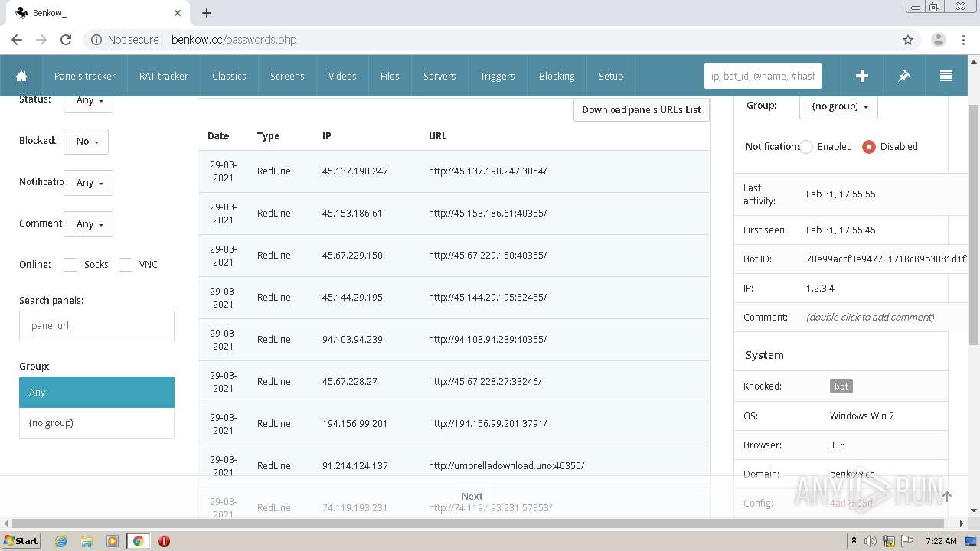980x551 pixels.
Task: Click the Next pagination link
Action: [472, 497]
